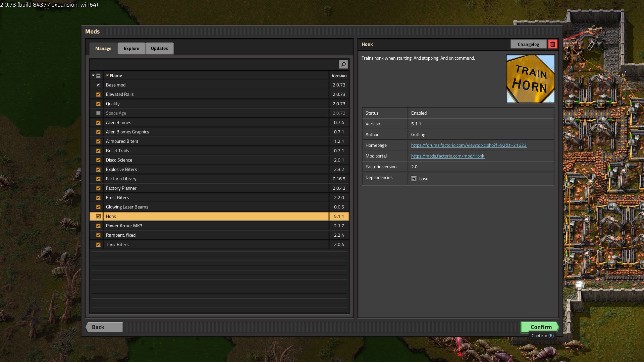This screenshot has height=362, width=644.
Task: Open the Changelog for Honk
Action: point(528,44)
